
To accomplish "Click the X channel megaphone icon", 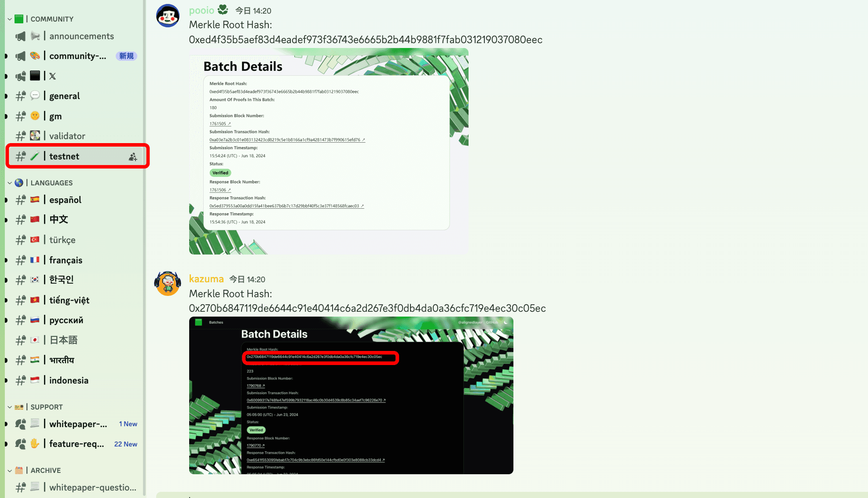I will 21,76.
